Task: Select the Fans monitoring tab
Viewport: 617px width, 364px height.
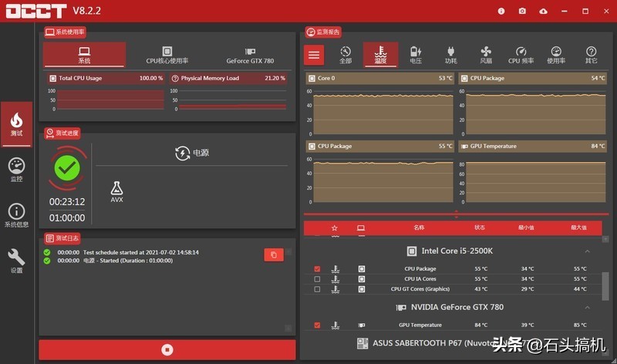Action: 486,55
